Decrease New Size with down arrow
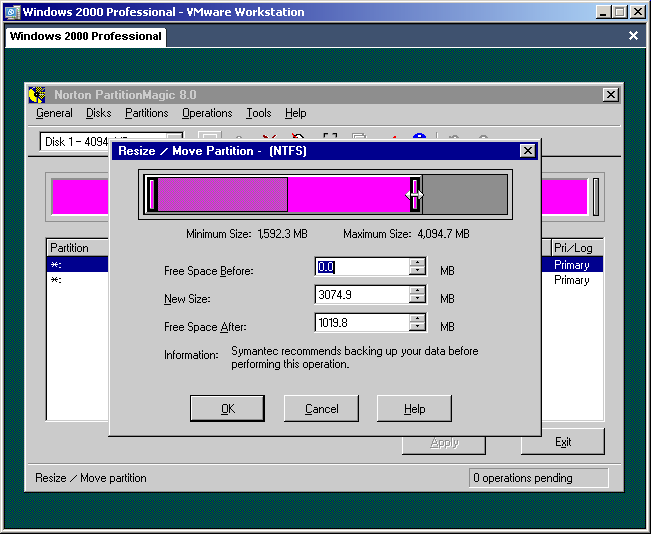651x534 pixels. (417, 299)
